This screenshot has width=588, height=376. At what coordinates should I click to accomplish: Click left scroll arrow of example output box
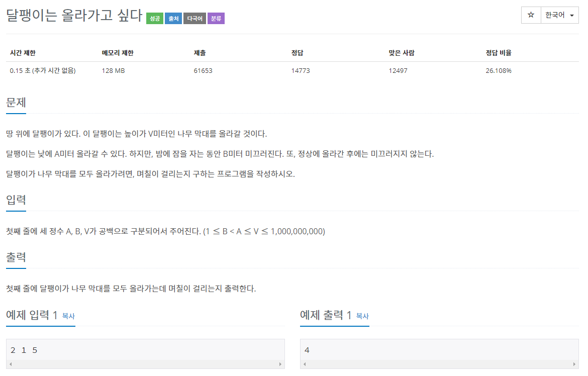(x=305, y=364)
